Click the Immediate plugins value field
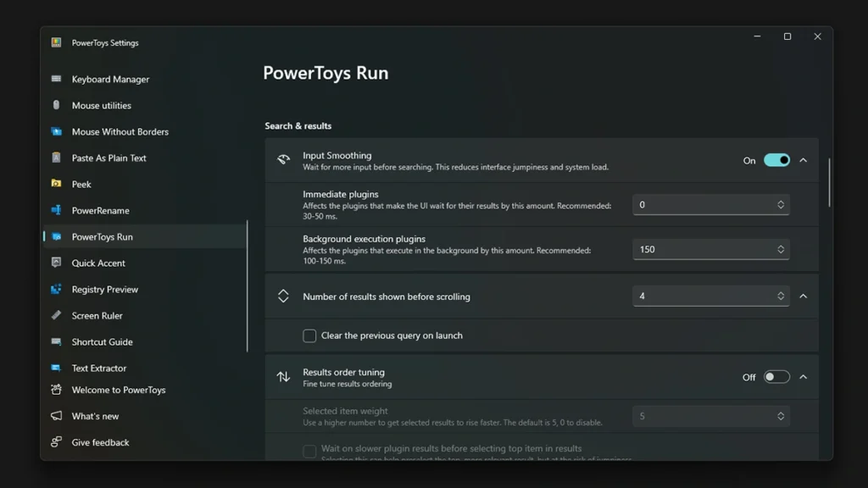This screenshot has width=868, height=488. 711,205
